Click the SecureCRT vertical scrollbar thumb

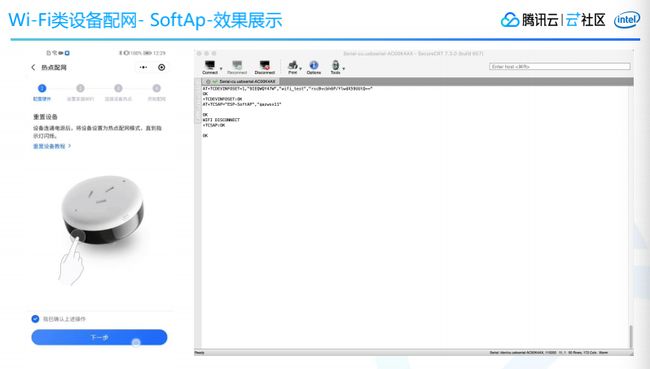[631, 337]
